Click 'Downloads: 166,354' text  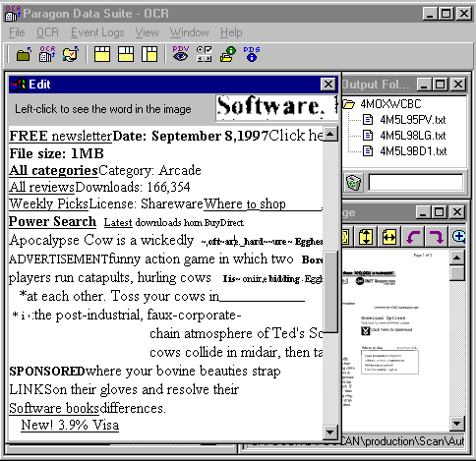(133, 187)
